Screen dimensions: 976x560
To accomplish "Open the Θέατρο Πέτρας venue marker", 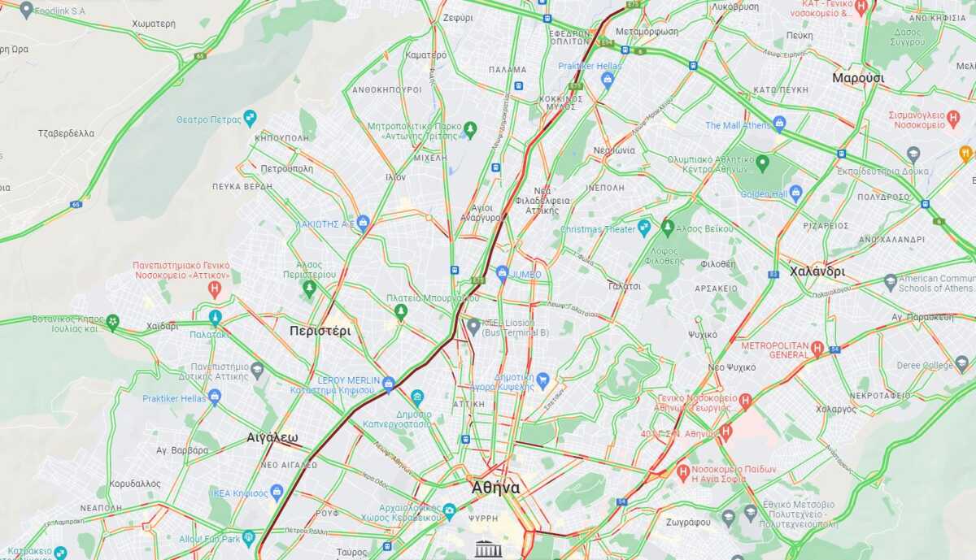I will pos(250,119).
